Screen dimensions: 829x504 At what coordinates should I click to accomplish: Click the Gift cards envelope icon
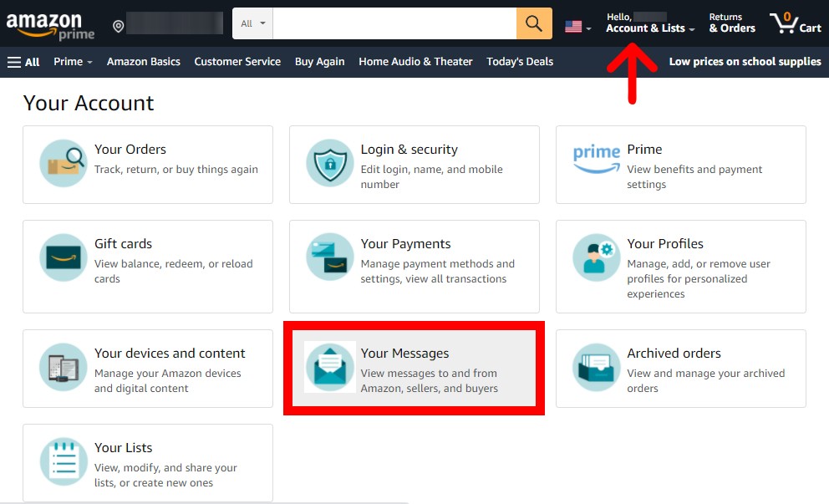(x=64, y=257)
